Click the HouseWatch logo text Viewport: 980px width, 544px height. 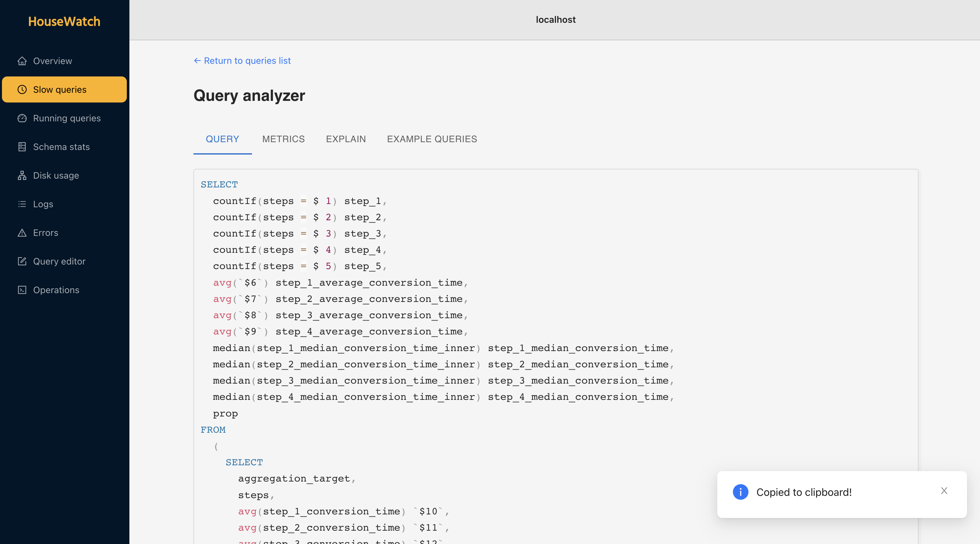point(64,21)
